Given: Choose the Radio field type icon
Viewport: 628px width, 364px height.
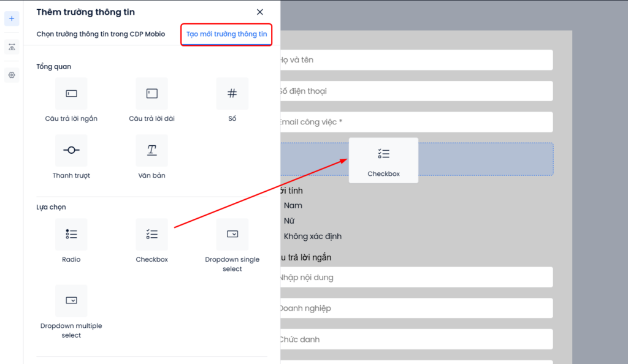Looking at the screenshot, I should tap(71, 234).
